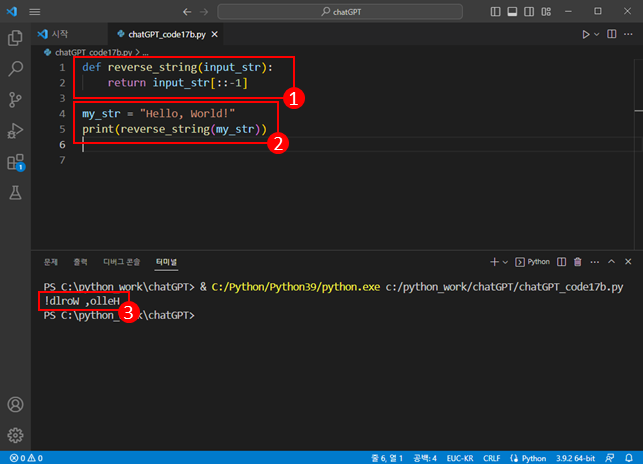Image resolution: width=643 pixels, height=464 pixels.
Task: Expand the run button dropdown arrow
Action: point(597,34)
